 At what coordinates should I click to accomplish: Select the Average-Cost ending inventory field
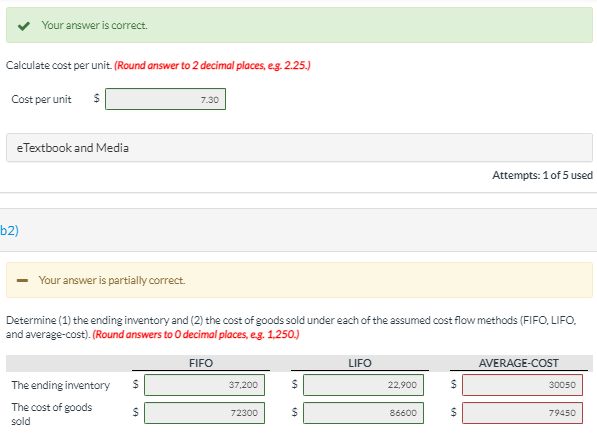[x=522, y=385]
